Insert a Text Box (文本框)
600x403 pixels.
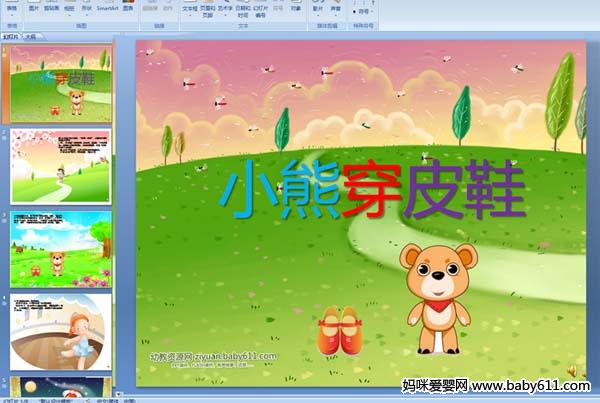(x=190, y=9)
